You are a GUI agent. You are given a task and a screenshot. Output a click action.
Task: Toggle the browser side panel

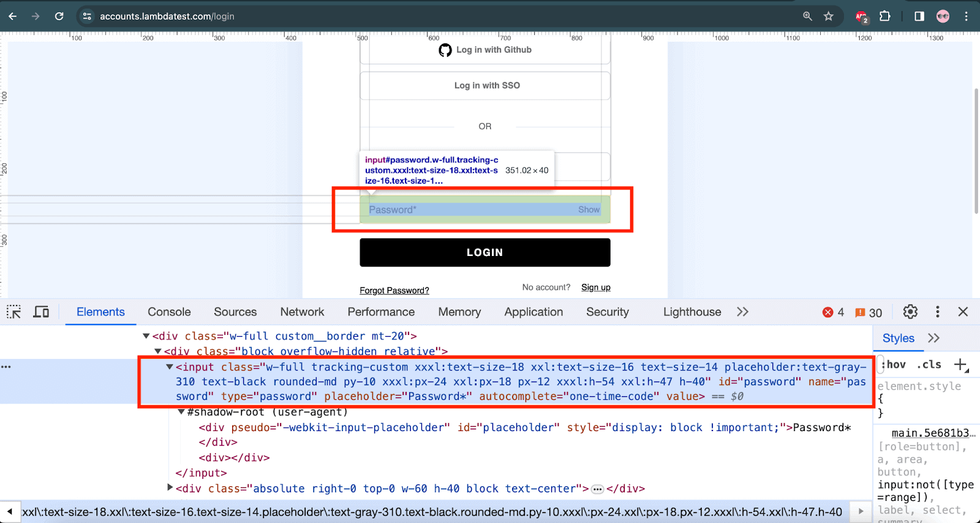click(x=919, y=17)
